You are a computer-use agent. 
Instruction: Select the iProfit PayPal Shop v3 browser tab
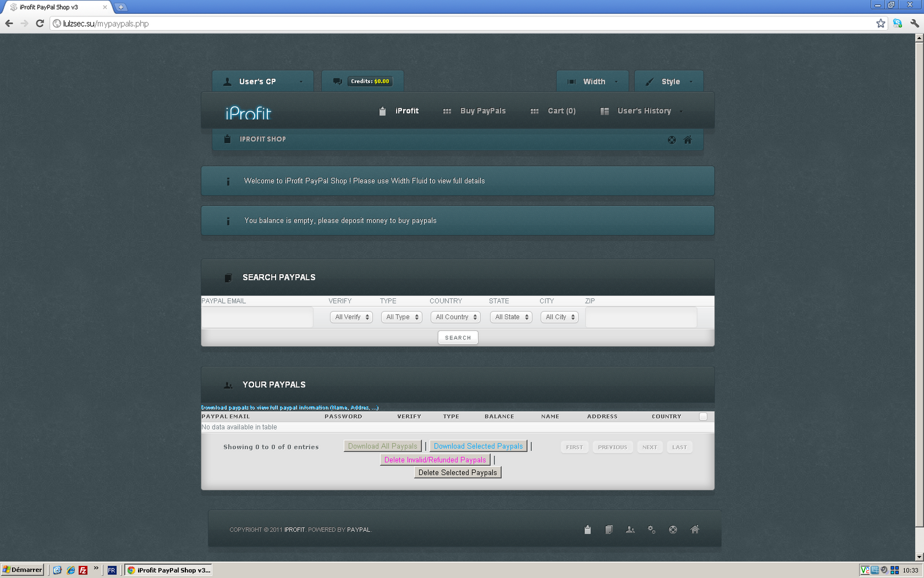[57, 8]
